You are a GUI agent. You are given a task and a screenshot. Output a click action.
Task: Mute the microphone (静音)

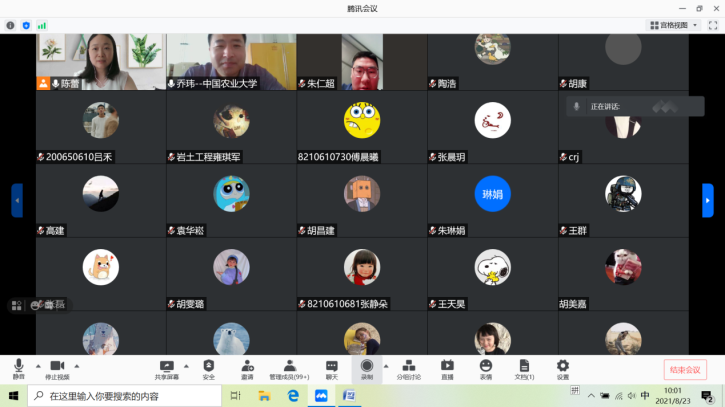click(18, 368)
